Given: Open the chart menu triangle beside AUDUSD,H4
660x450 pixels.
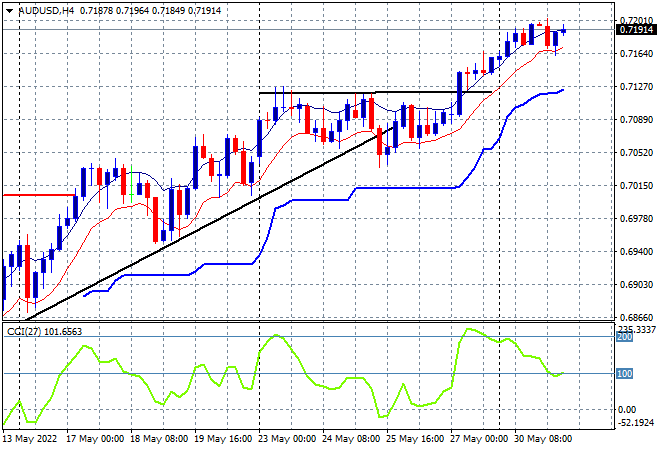Looking at the screenshot, I should point(9,11).
